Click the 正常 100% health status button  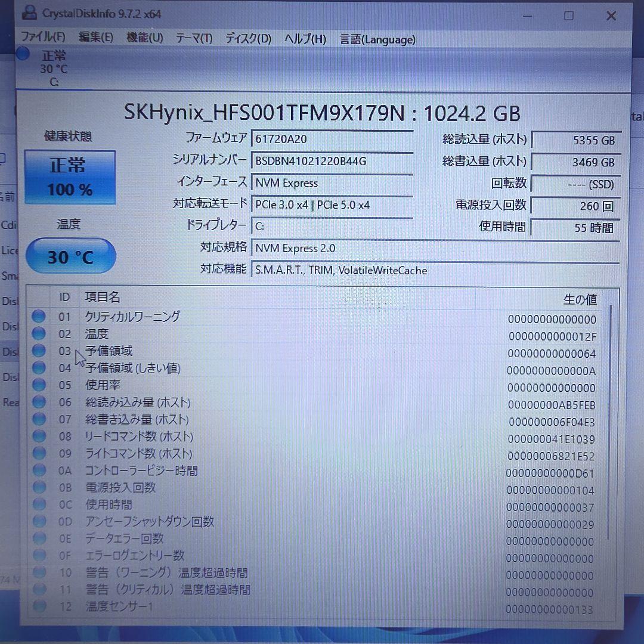tap(70, 176)
